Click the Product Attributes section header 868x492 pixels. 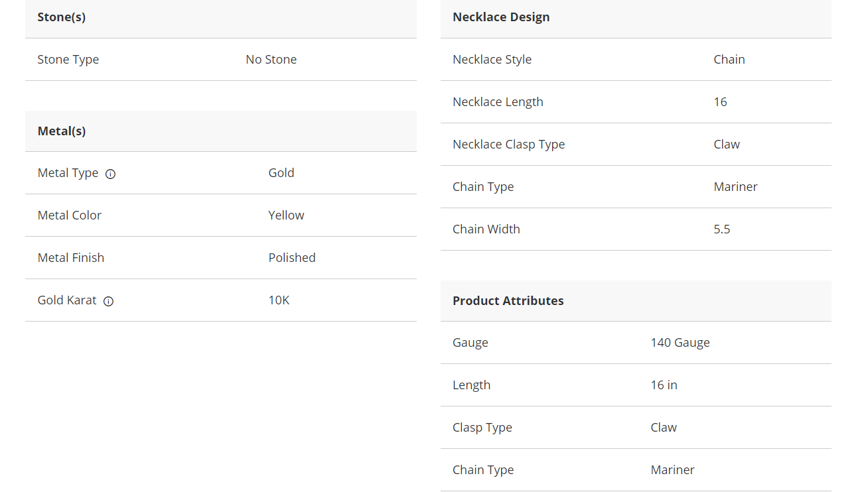point(636,301)
